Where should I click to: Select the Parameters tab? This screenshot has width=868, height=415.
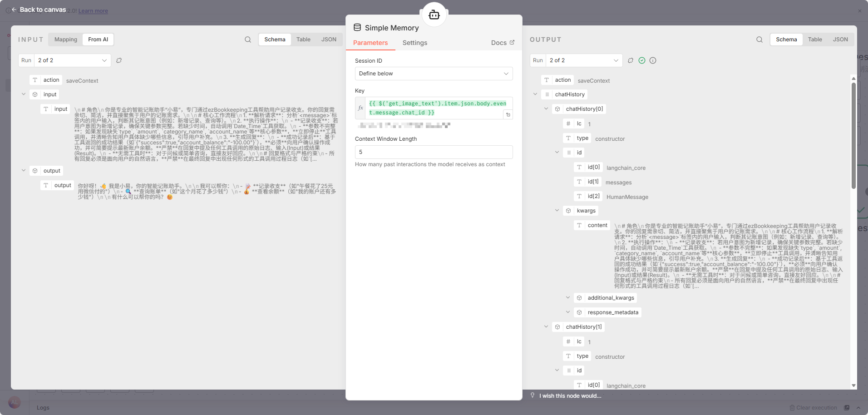click(x=370, y=43)
